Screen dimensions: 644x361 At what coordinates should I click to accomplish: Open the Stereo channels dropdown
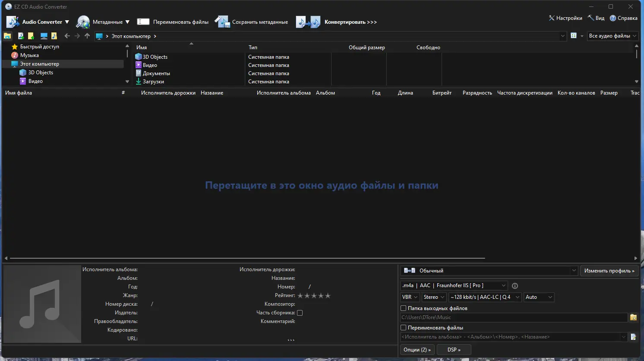click(x=434, y=297)
